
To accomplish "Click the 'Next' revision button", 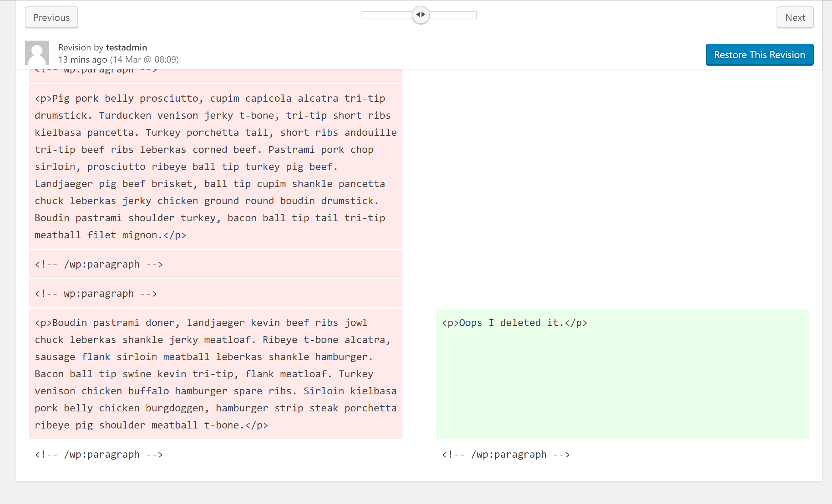I will [x=794, y=17].
